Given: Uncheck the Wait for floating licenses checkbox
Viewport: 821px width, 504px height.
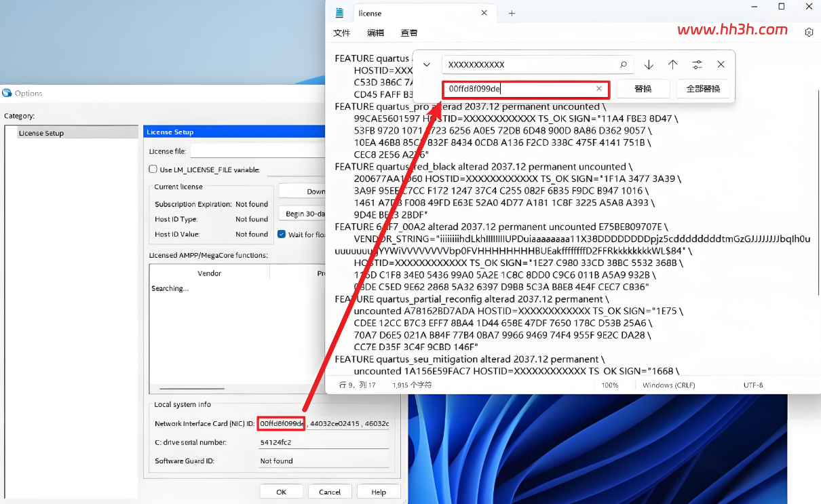Looking at the screenshot, I should pyautogui.click(x=282, y=234).
